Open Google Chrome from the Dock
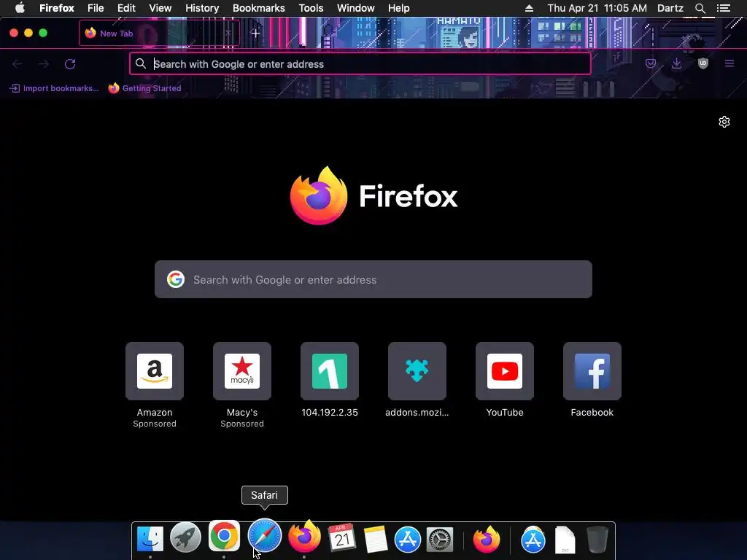 coord(224,536)
